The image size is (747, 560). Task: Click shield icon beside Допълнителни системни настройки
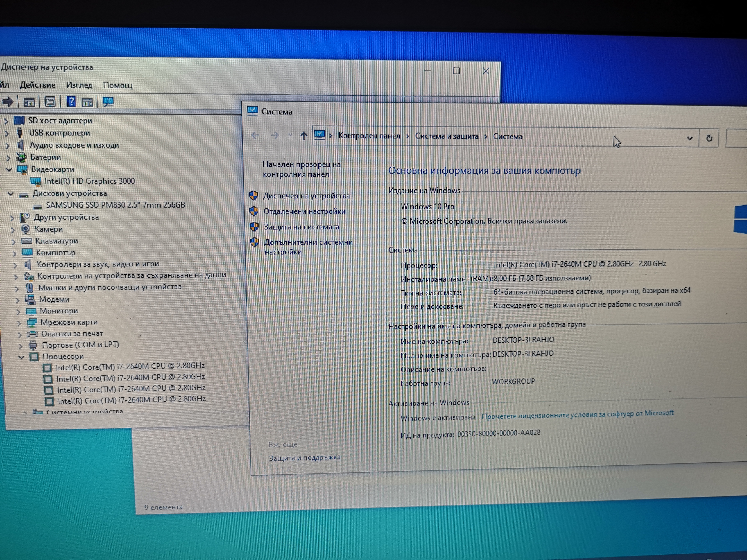[x=254, y=242]
